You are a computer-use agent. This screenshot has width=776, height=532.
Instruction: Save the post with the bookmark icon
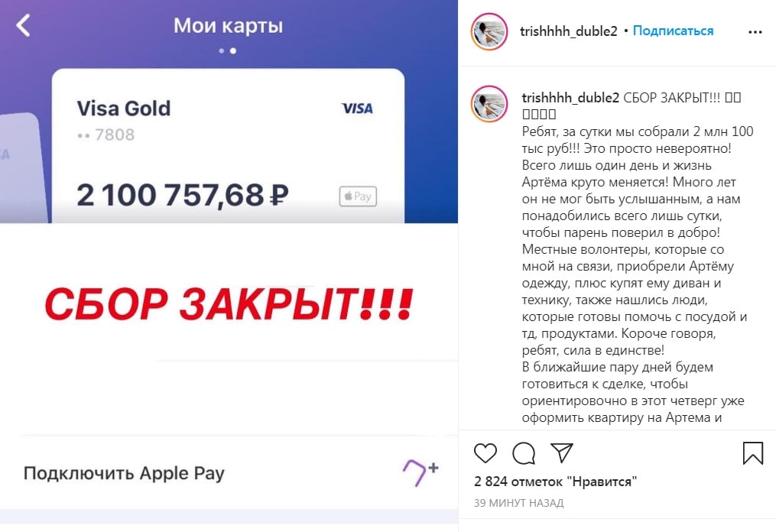pyautogui.click(x=753, y=453)
